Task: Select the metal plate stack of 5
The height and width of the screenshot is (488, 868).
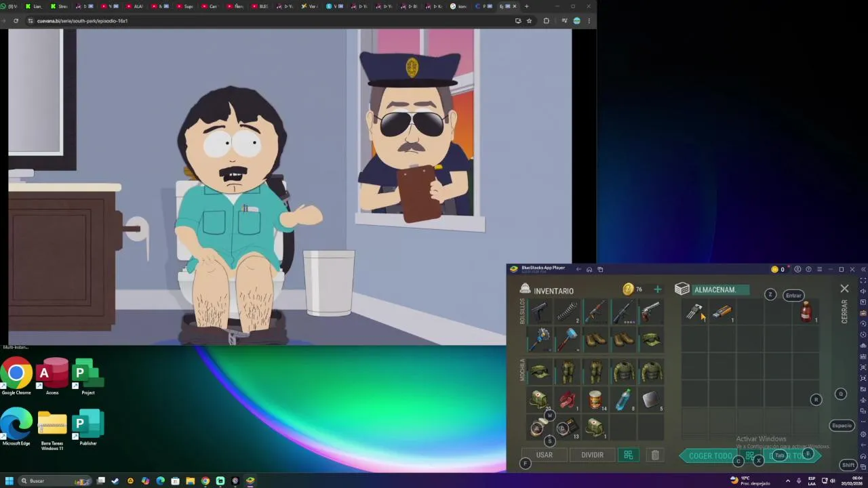Action: coord(651,400)
